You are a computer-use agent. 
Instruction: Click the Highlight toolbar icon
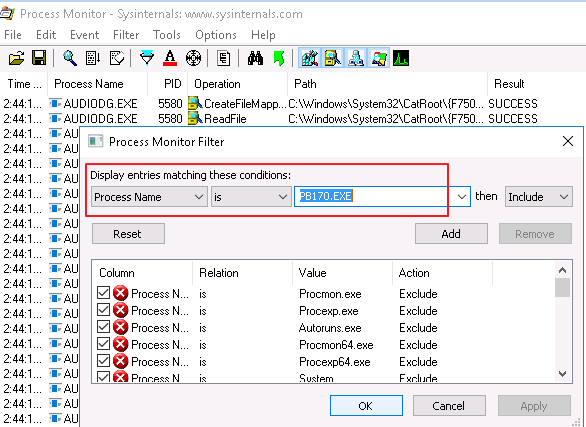[x=170, y=58]
